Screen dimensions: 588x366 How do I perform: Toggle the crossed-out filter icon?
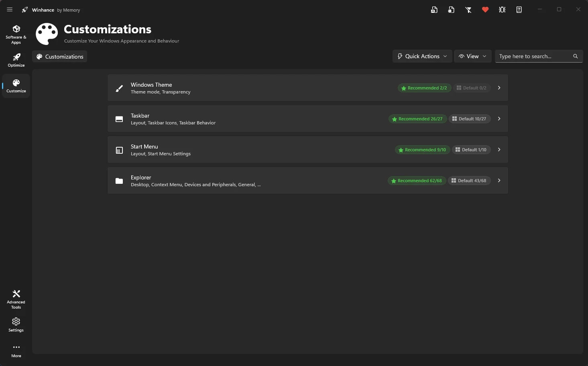tap(468, 10)
